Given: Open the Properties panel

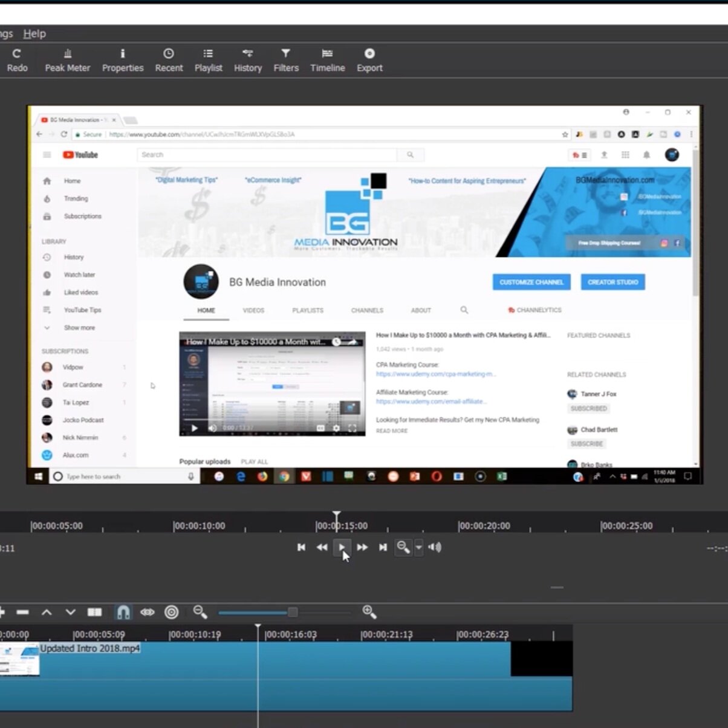Looking at the screenshot, I should point(123,60).
